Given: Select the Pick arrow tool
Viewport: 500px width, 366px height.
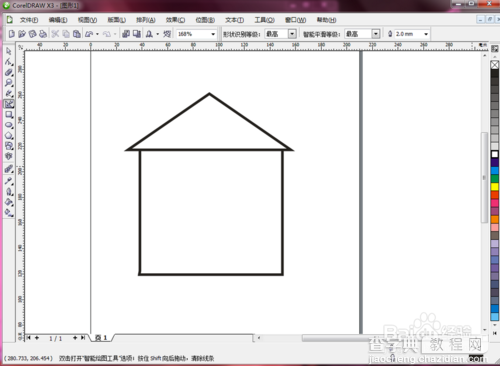Looking at the screenshot, I should (x=9, y=51).
